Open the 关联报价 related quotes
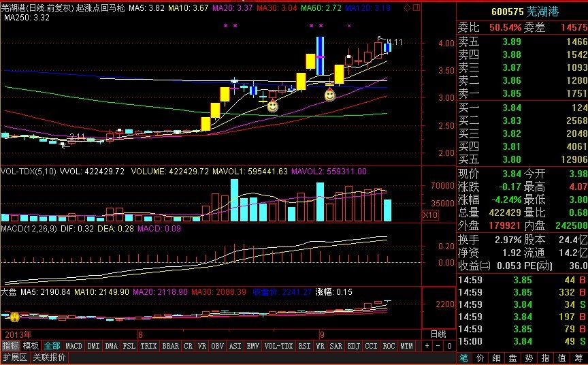588x365 pixels. pyautogui.click(x=50, y=358)
